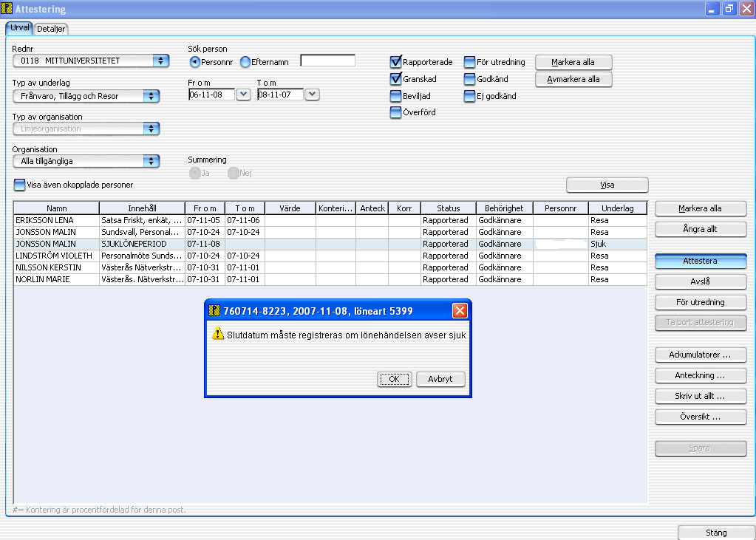The height and width of the screenshot is (540, 756).
Task: Check the Godkänd checkbox
Action: (469, 78)
